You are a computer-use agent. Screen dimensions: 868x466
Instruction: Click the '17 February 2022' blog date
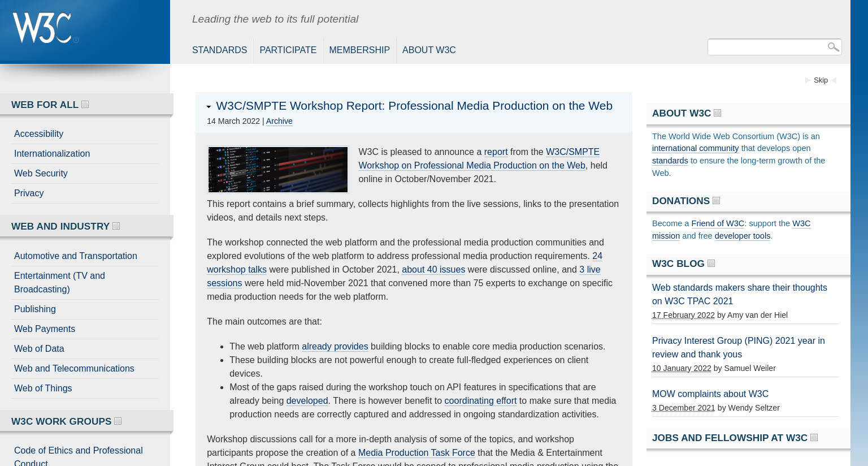coord(683,315)
